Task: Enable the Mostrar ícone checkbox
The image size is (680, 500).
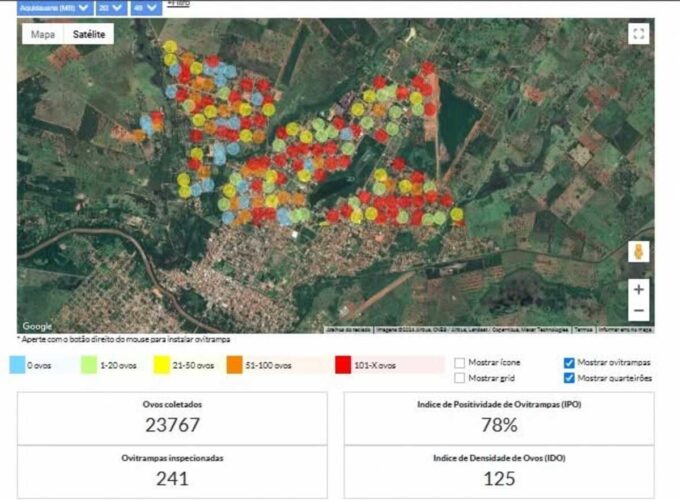Action: (x=460, y=363)
